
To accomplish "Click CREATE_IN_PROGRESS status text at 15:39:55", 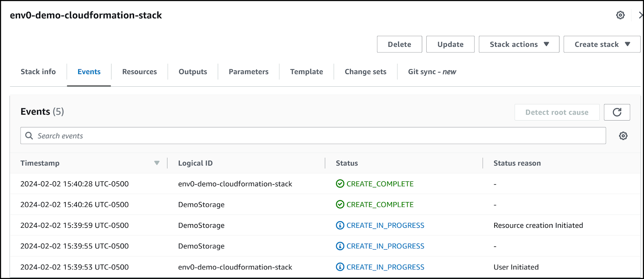I will pyautogui.click(x=385, y=246).
